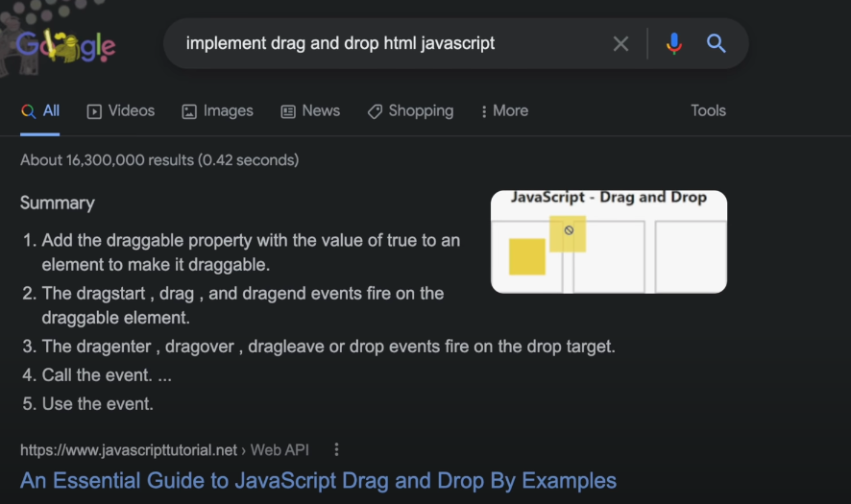Open the three-dot menu beside javascripttutorial.net
The height and width of the screenshot is (504, 851).
[x=336, y=449]
